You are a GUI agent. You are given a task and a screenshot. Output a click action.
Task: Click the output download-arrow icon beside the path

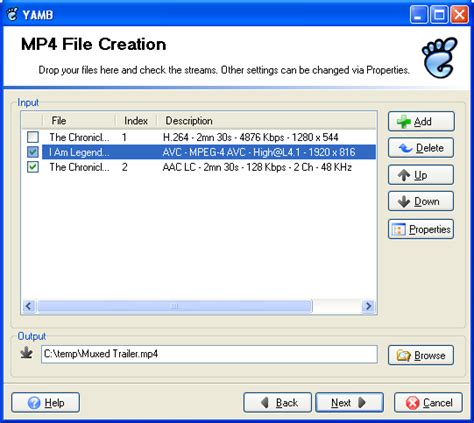pyautogui.click(x=27, y=353)
